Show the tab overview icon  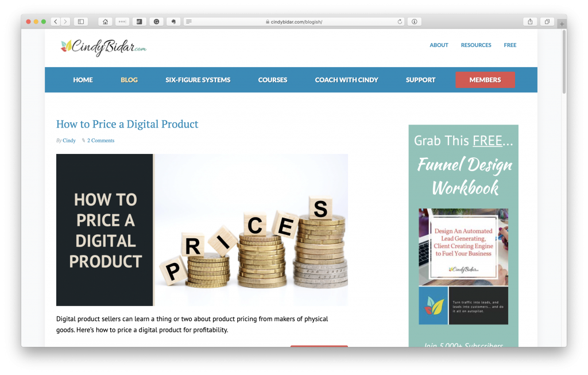point(547,22)
